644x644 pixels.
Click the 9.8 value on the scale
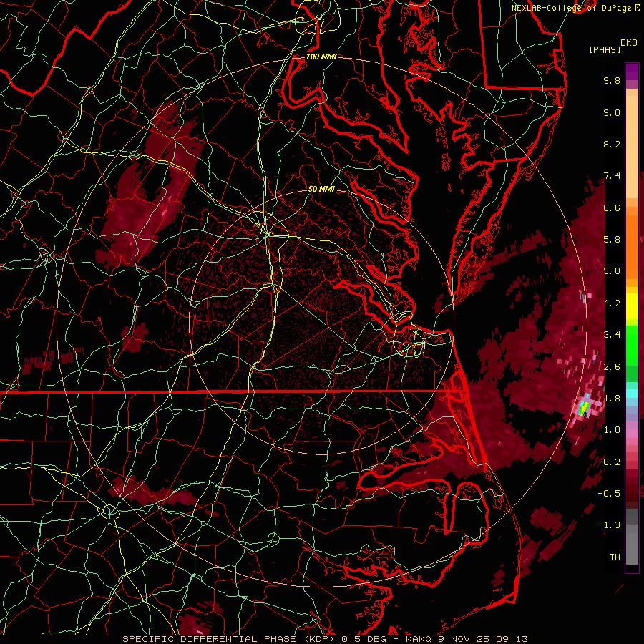612,80
